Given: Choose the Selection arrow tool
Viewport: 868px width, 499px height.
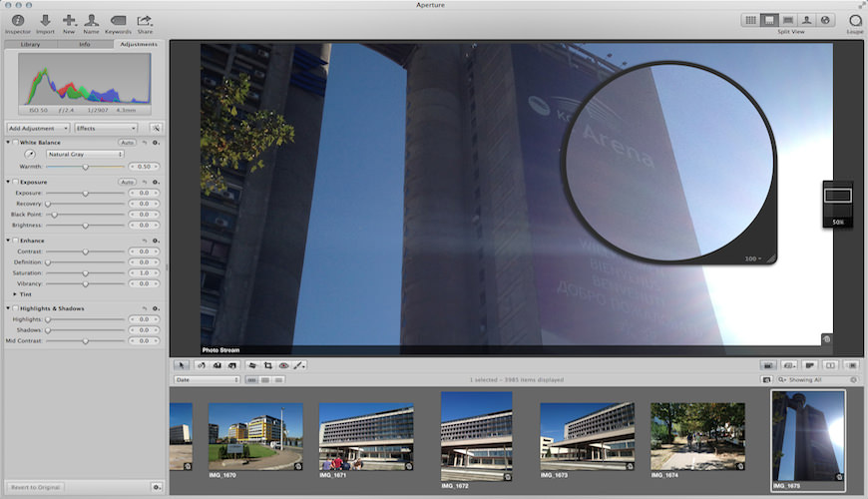Looking at the screenshot, I should point(181,365).
